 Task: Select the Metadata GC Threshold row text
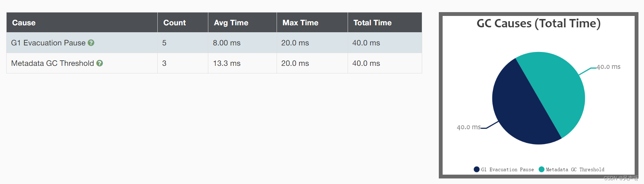[x=53, y=63]
